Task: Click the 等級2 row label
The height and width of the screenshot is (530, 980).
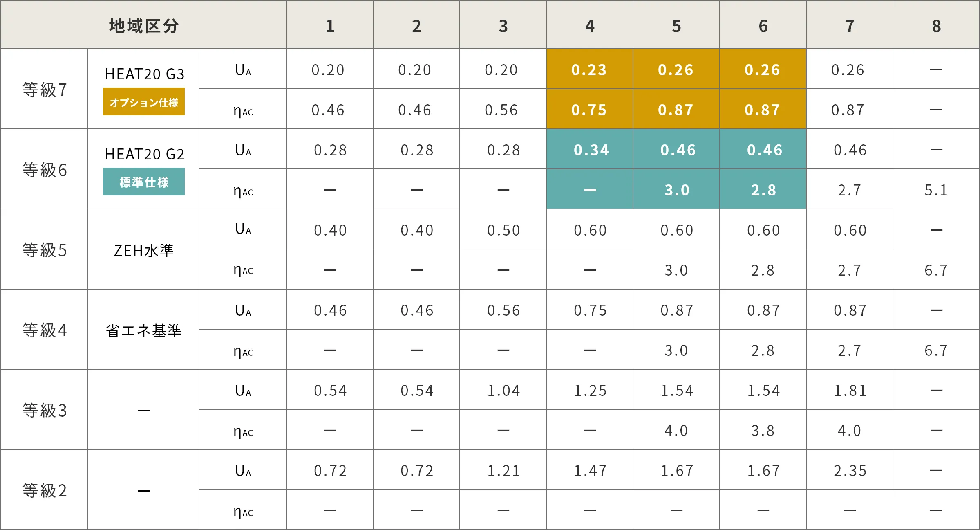Action: pyautogui.click(x=44, y=490)
